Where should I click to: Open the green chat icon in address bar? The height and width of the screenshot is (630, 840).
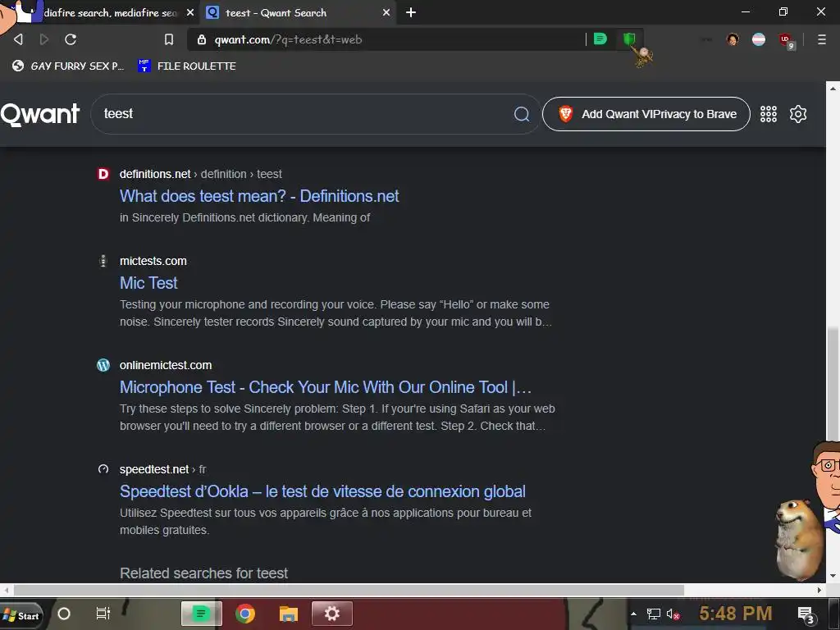(x=600, y=39)
